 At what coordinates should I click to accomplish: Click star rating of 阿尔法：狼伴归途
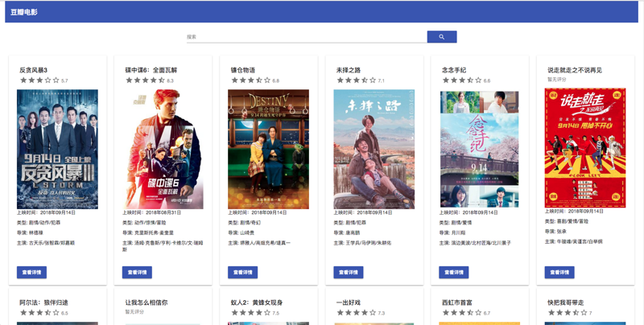click(x=39, y=313)
